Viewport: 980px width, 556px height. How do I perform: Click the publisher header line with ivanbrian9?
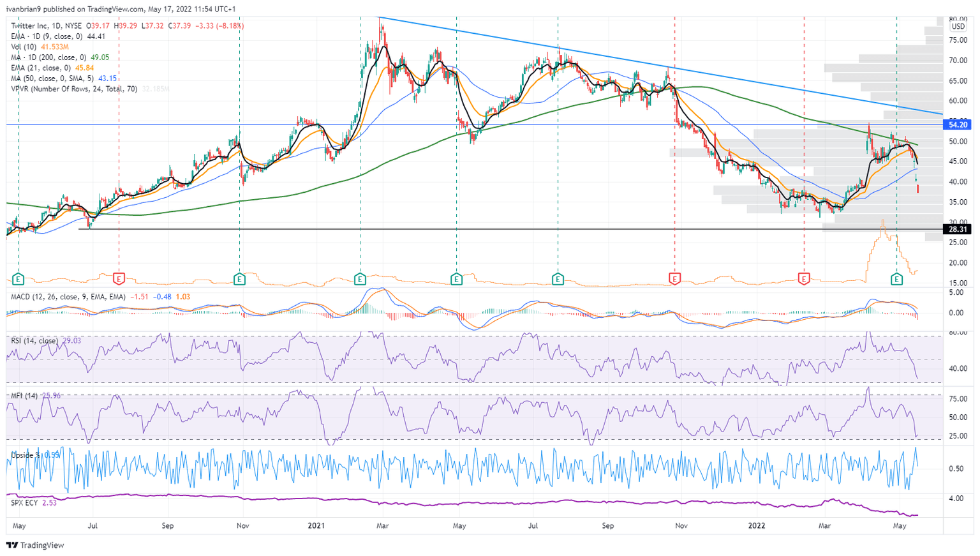tap(121, 9)
